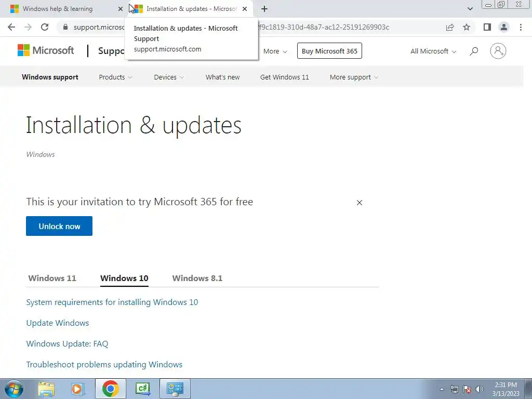Show hidden tray icons arrow

pos(442,390)
